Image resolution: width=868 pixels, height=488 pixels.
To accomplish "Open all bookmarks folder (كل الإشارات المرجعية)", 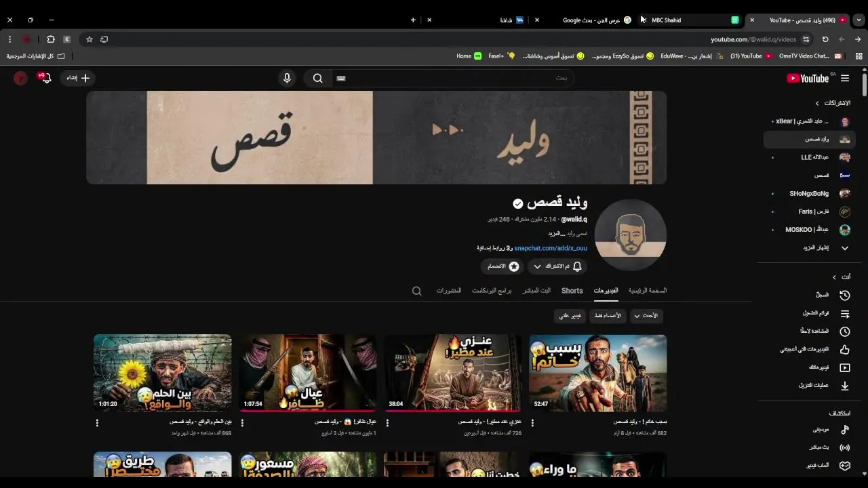I will tap(35, 56).
